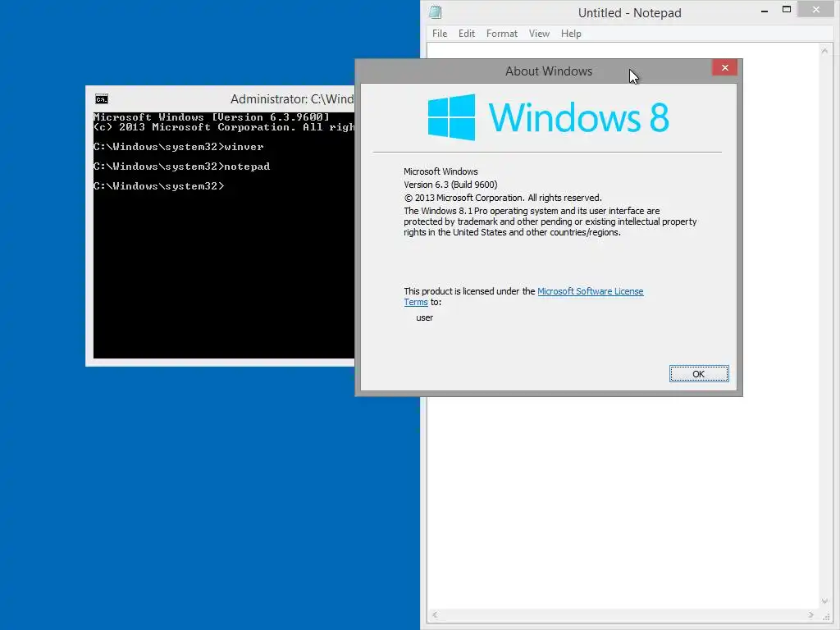Click the Notepad scroll down arrow
840x630 pixels.
824,601
